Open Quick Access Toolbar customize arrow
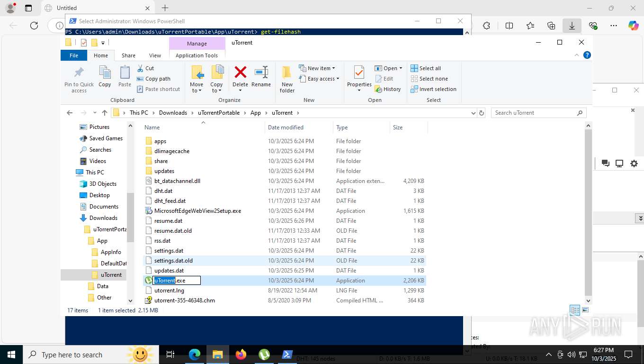 (103, 43)
